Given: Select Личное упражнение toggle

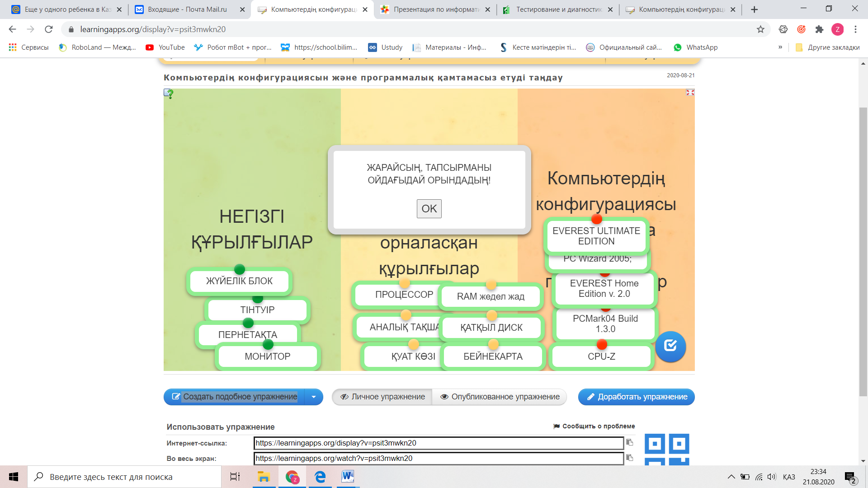Looking at the screenshot, I should point(382,397).
